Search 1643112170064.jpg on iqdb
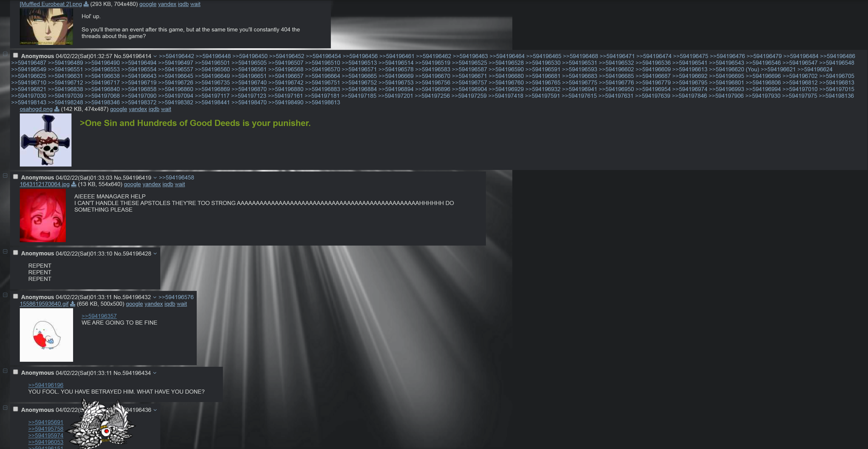868x449 pixels. 168,184
